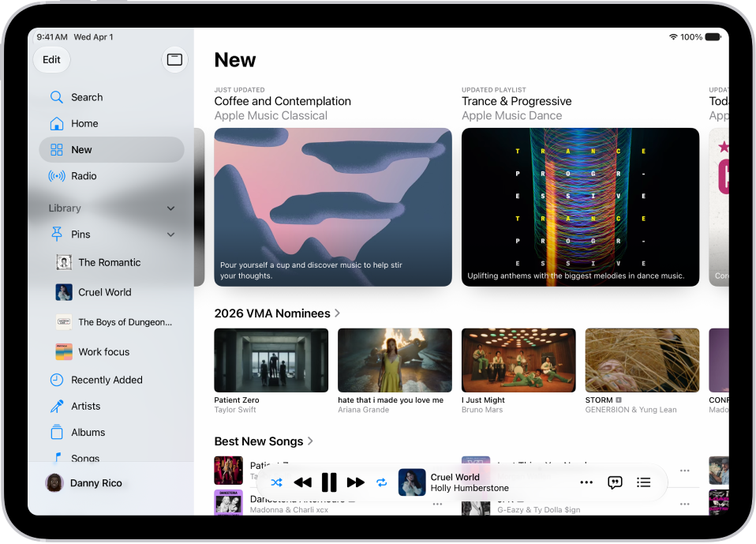756x544 pixels.
Task: Pause the current song
Action: pyautogui.click(x=329, y=482)
